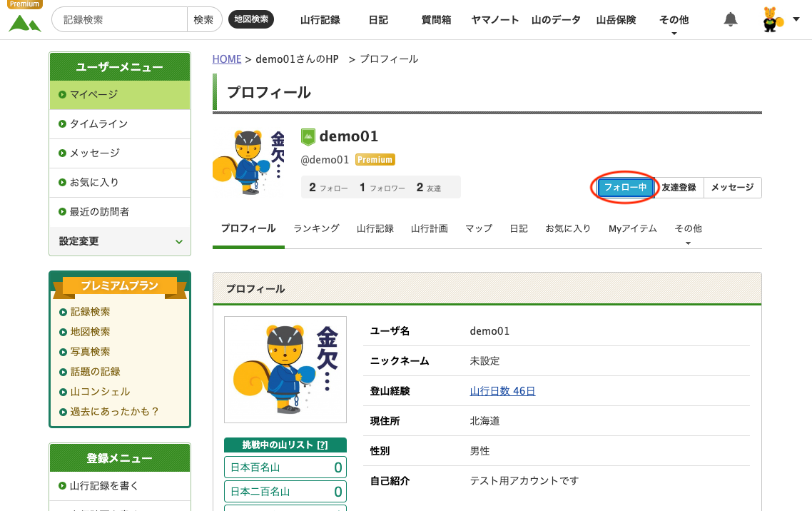Screen dimensions: 812x511
Task: Select the 北海道 address value
Action: coord(484,421)
